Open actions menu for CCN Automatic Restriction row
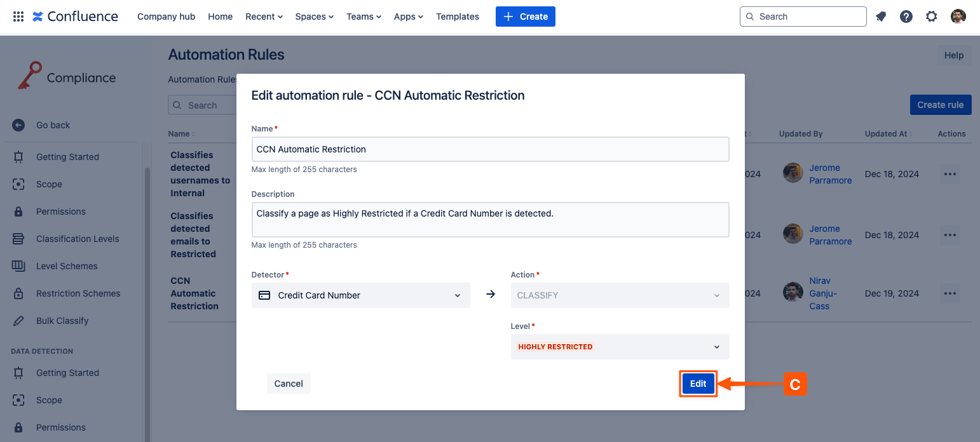980x442 pixels. [950, 293]
